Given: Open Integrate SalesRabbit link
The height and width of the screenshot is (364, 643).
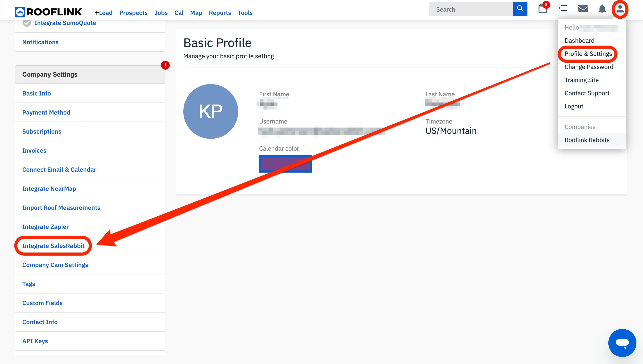Looking at the screenshot, I should click(x=53, y=246).
